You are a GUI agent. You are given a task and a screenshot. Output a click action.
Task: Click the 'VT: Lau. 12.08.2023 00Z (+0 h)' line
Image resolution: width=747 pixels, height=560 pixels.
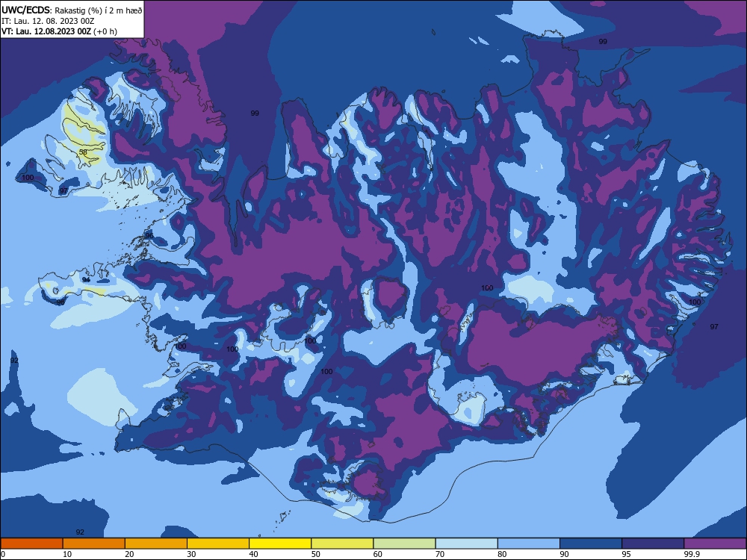(59, 31)
